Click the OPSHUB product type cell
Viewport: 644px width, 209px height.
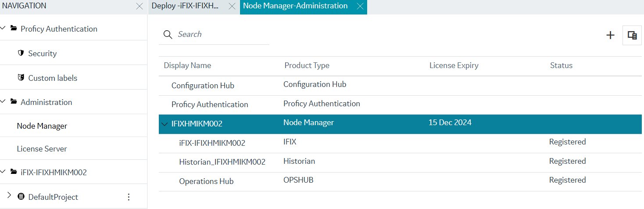click(298, 180)
